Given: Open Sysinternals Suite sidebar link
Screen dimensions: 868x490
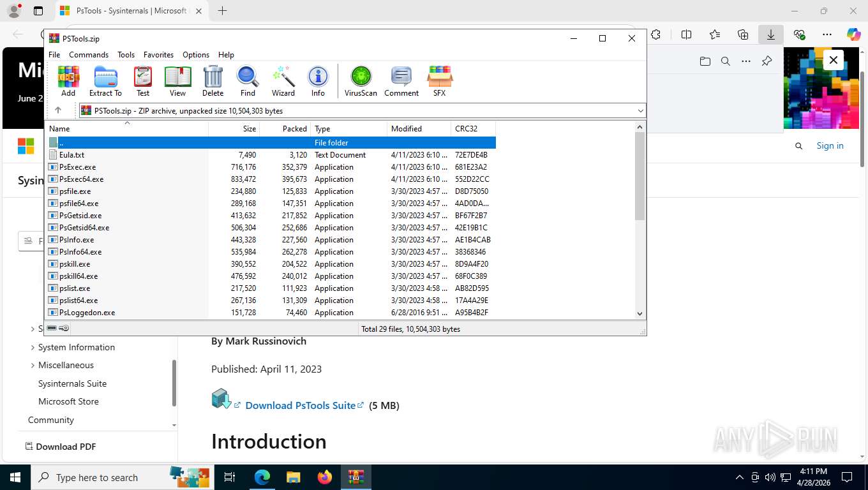Looking at the screenshot, I should (x=72, y=383).
